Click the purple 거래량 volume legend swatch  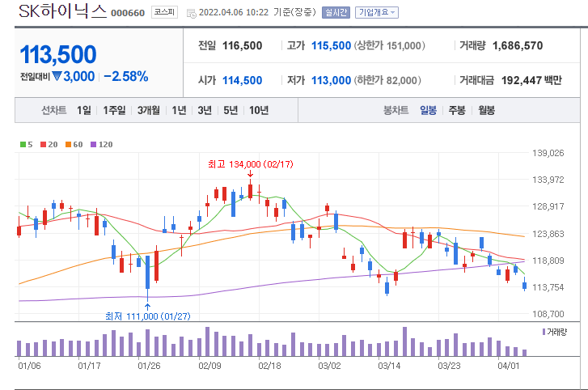pyautogui.click(x=544, y=332)
